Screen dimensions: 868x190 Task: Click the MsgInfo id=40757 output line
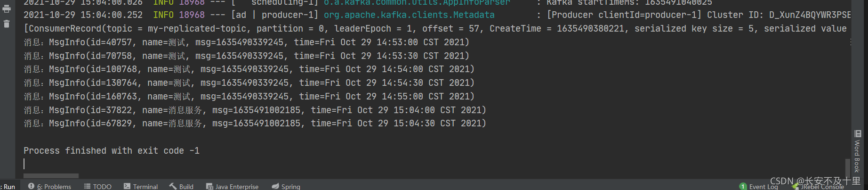coord(246,42)
